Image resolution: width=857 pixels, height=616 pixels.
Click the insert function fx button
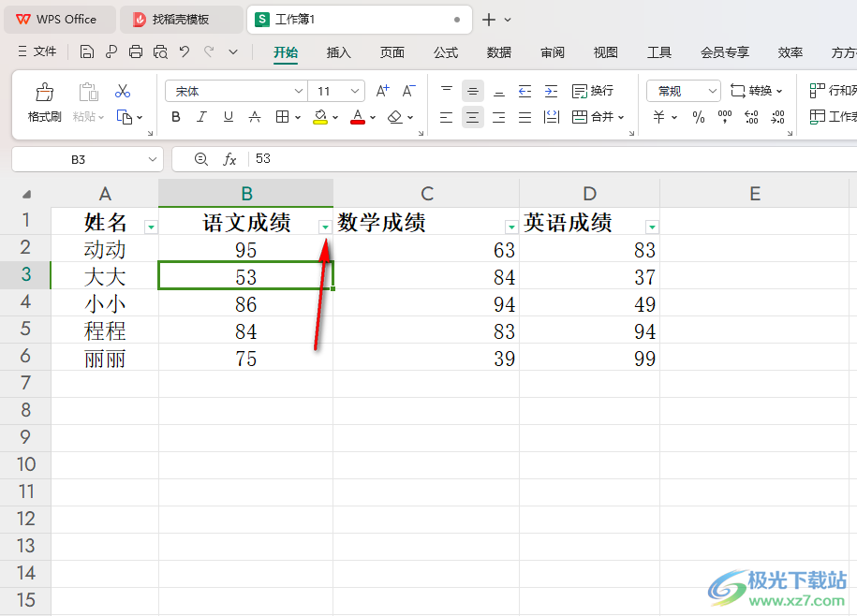pos(229,159)
